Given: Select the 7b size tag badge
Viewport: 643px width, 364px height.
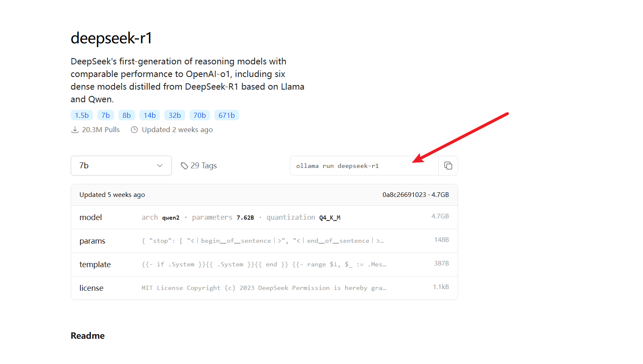Looking at the screenshot, I should tap(106, 115).
